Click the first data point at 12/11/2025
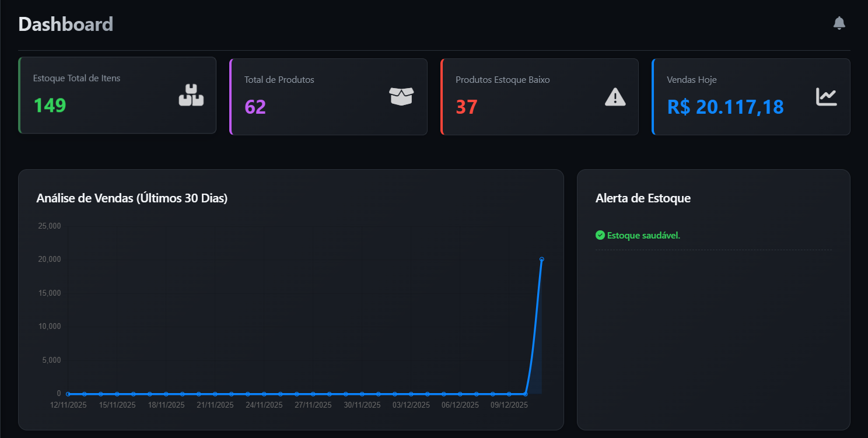 [68, 393]
